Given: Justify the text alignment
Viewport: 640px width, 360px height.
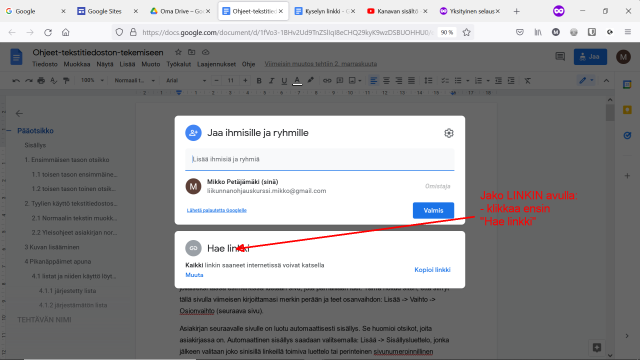Looking at the screenshot, I should [x=411, y=81].
